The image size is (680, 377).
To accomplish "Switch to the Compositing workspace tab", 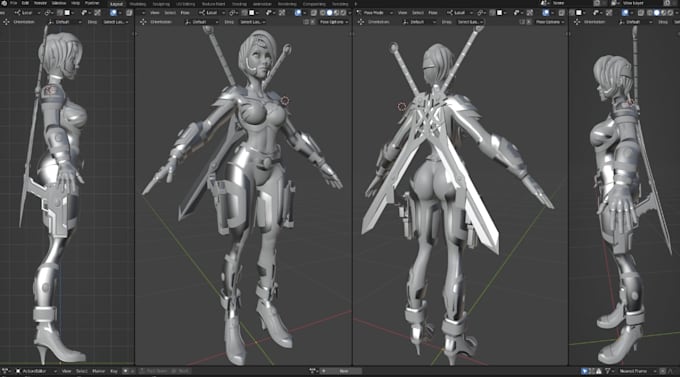I will click(x=314, y=4).
